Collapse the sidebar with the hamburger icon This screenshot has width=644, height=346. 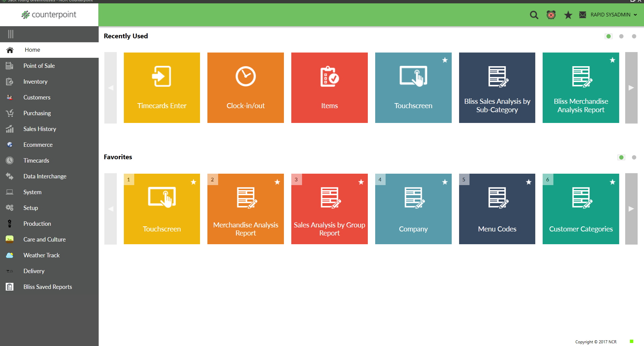point(10,34)
